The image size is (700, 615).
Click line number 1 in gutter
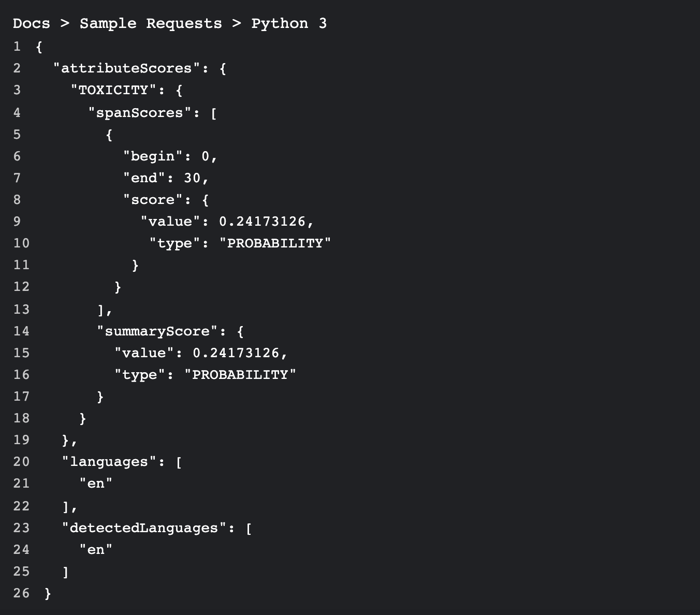(x=17, y=47)
